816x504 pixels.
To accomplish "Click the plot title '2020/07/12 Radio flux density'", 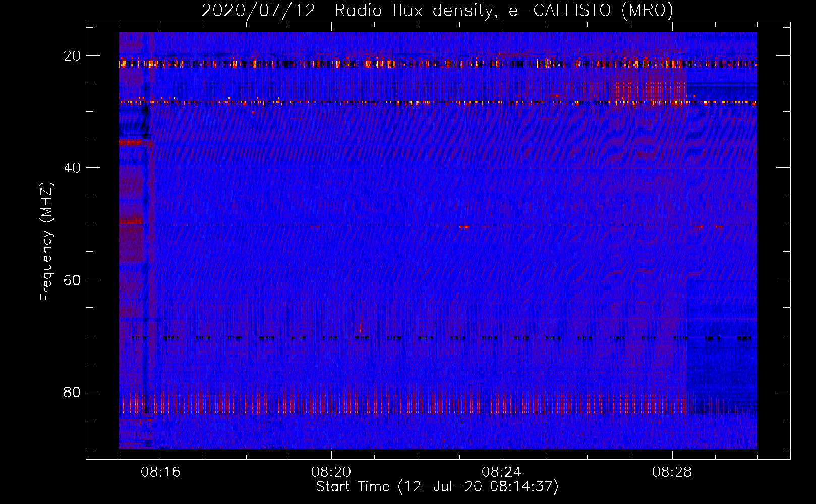I will [347, 10].
